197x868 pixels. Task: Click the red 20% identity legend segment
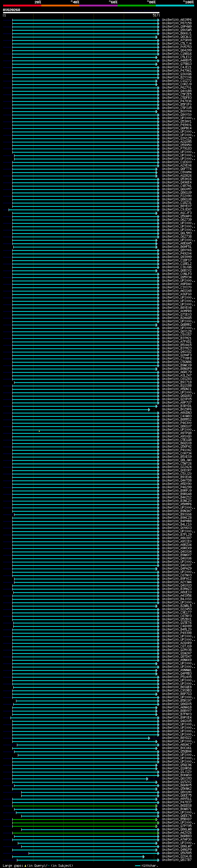point(22,6)
